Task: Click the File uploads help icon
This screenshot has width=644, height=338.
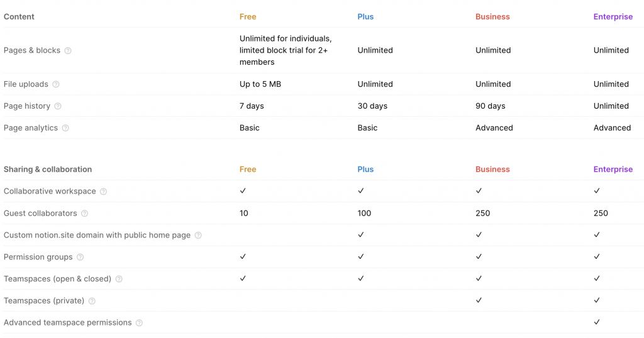Action: coord(56,84)
